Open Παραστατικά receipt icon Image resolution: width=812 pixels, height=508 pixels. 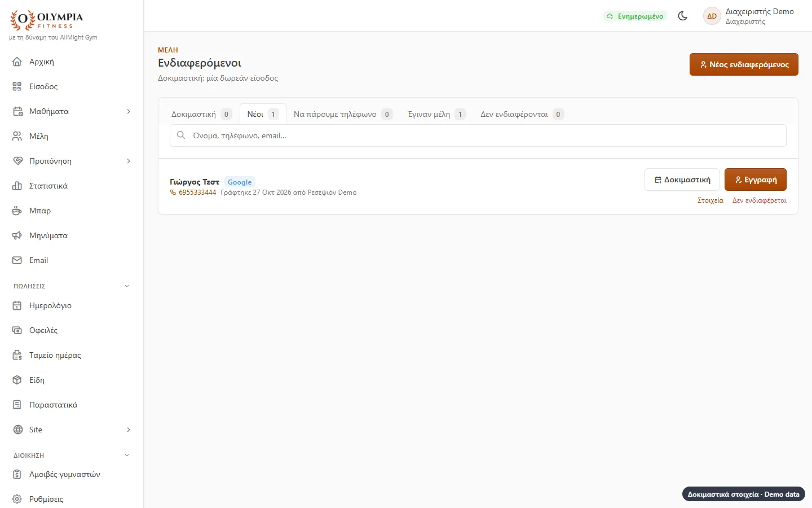[x=17, y=405]
